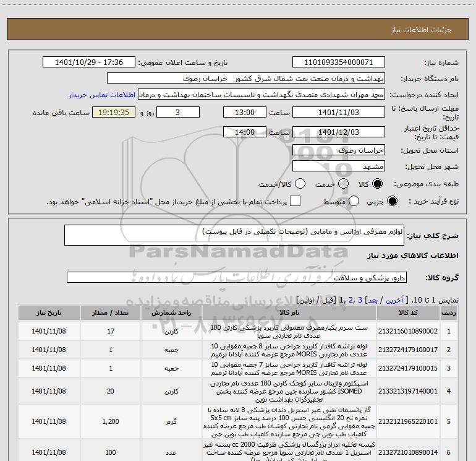The height and width of the screenshot is (461, 476).
Task: Click the delivery province خراسان رضوی field
Action: 339,150
